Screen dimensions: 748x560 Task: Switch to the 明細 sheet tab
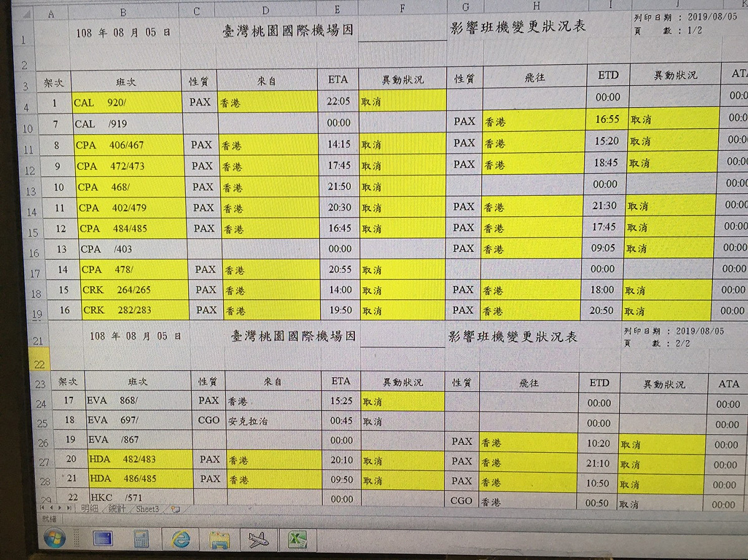[89, 508]
